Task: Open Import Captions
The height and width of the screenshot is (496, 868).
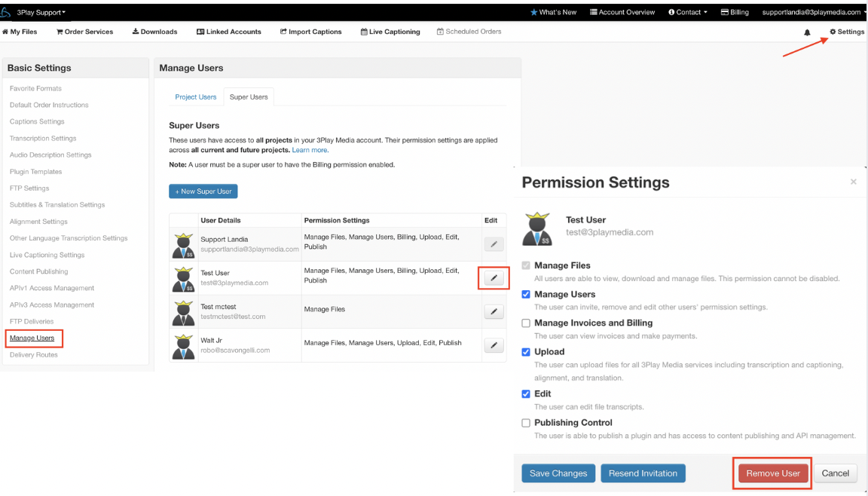Action: [310, 32]
